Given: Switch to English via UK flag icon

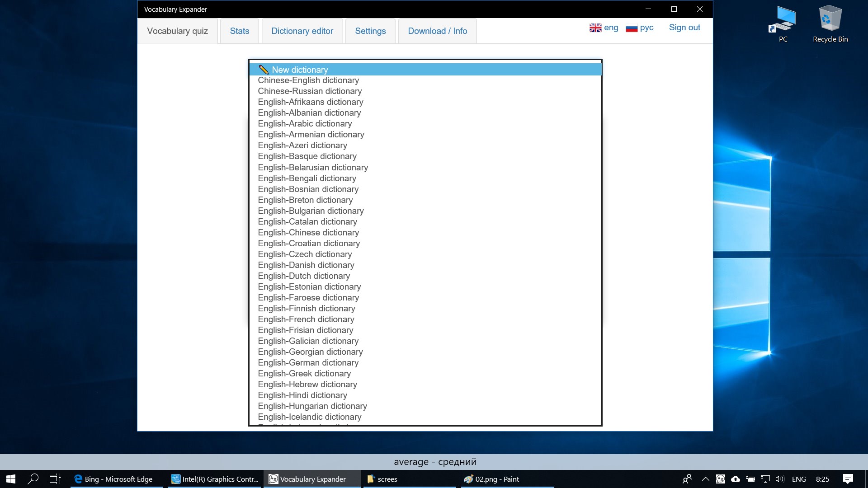Looking at the screenshot, I should (595, 28).
